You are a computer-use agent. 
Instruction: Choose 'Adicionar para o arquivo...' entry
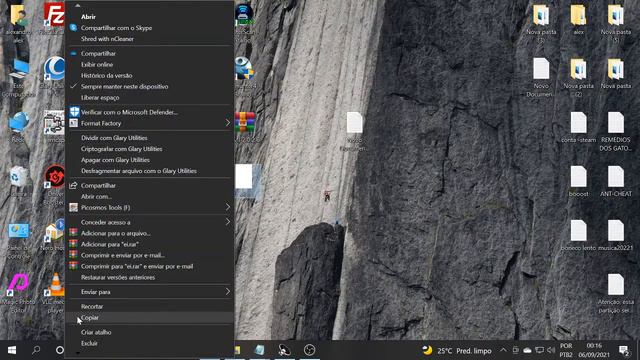pyautogui.click(x=149, y=233)
